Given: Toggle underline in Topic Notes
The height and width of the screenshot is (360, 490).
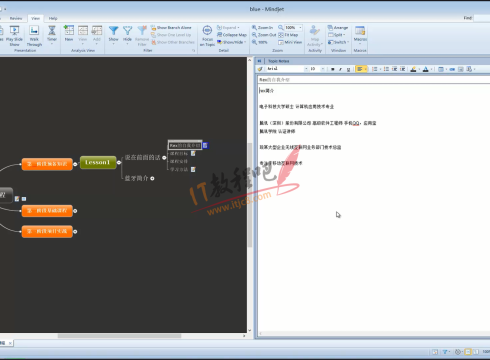Looking at the screenshot, I should pos(348,69).
